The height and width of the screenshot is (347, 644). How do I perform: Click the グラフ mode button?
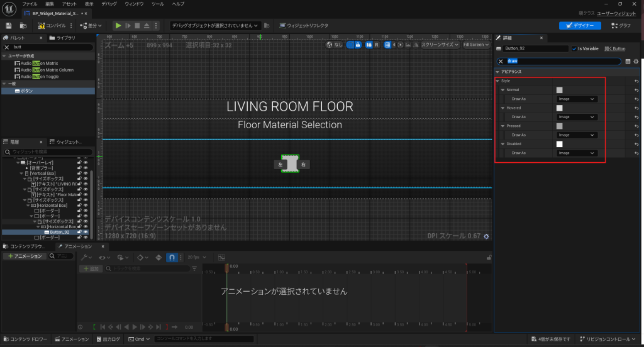point(620,26)
